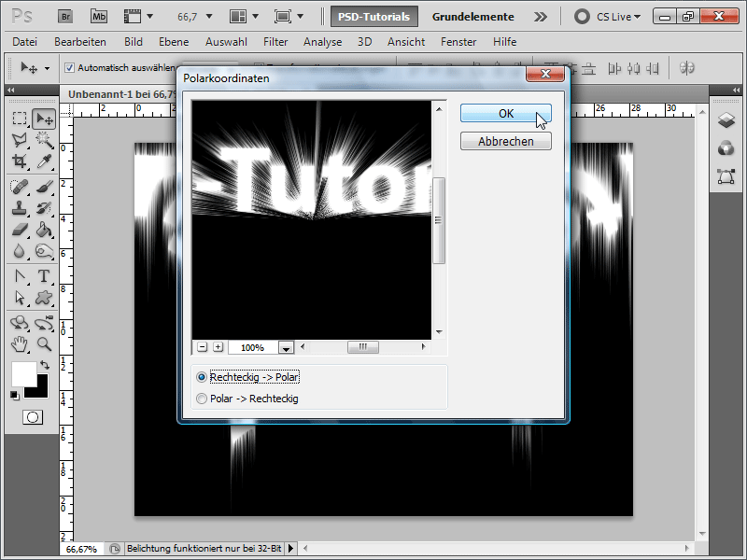This screenshot has height=560, width=747.
Task: Select the Magic Wand tool
Action: pos(44,140)
